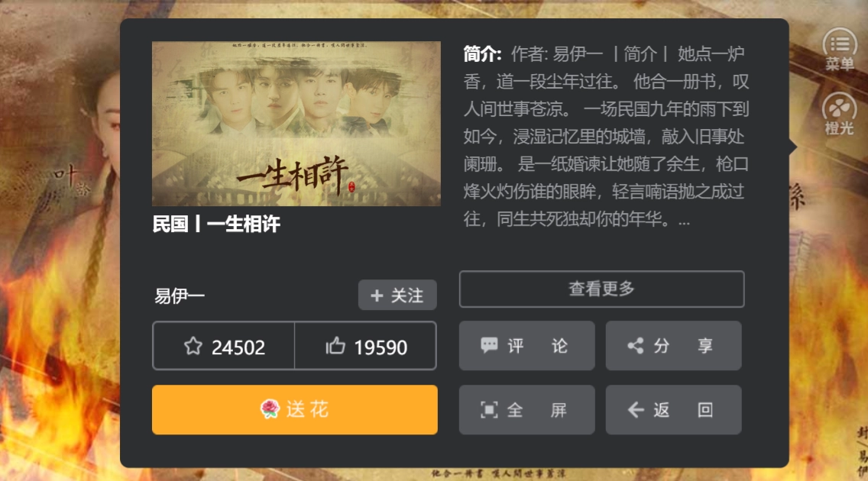The image size is (868, 481).
Task: Click the title 民国丨一生相许
Action: point(216,224)
